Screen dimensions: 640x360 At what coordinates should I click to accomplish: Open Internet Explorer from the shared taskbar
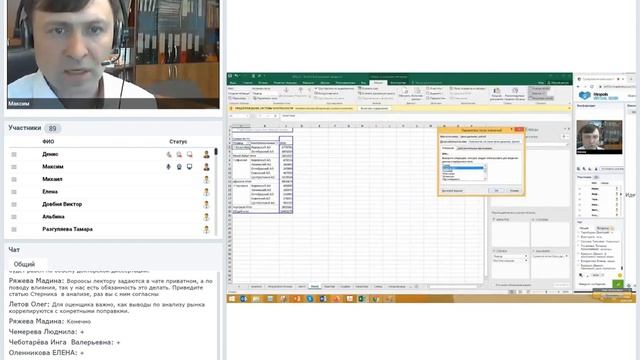[244, 299]
